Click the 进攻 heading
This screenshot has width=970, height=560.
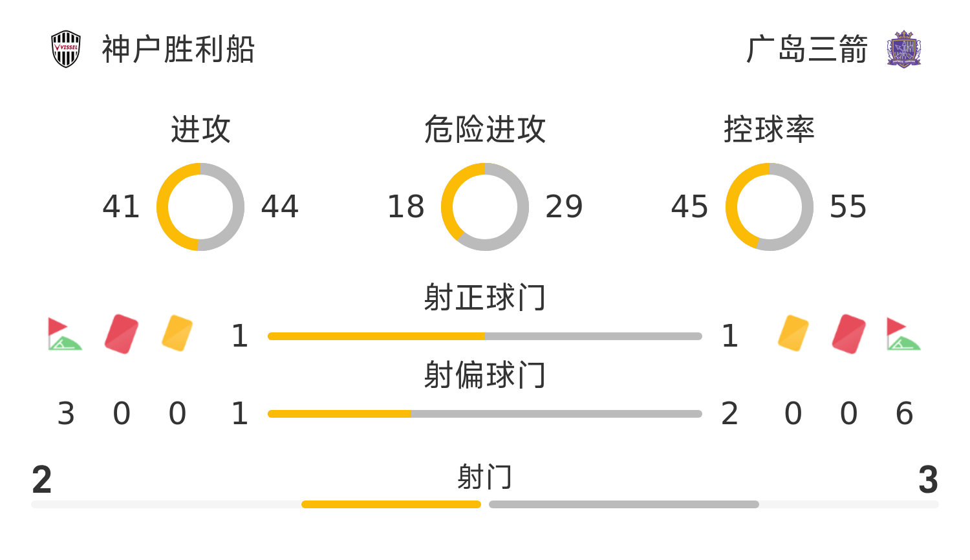click(200, 129)
